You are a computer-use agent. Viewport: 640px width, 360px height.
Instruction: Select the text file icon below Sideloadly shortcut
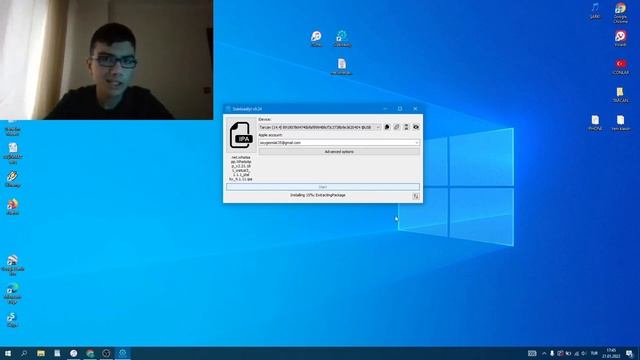click(x=342, y=67)
